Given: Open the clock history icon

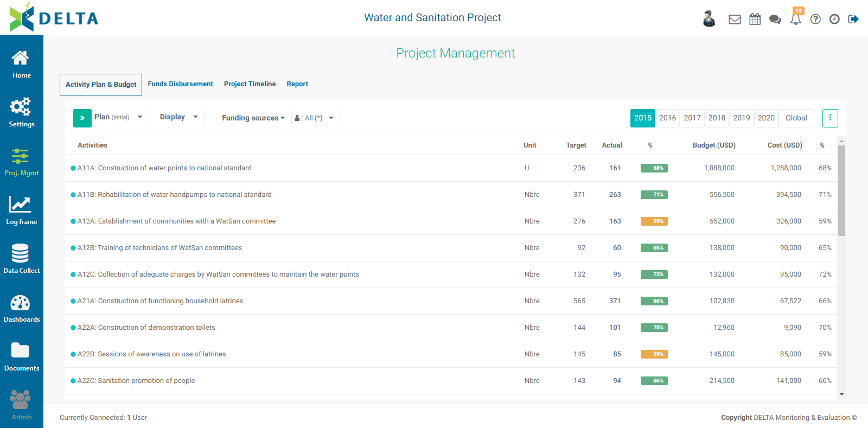Looking at the screenshot, I should click(834, 20).
